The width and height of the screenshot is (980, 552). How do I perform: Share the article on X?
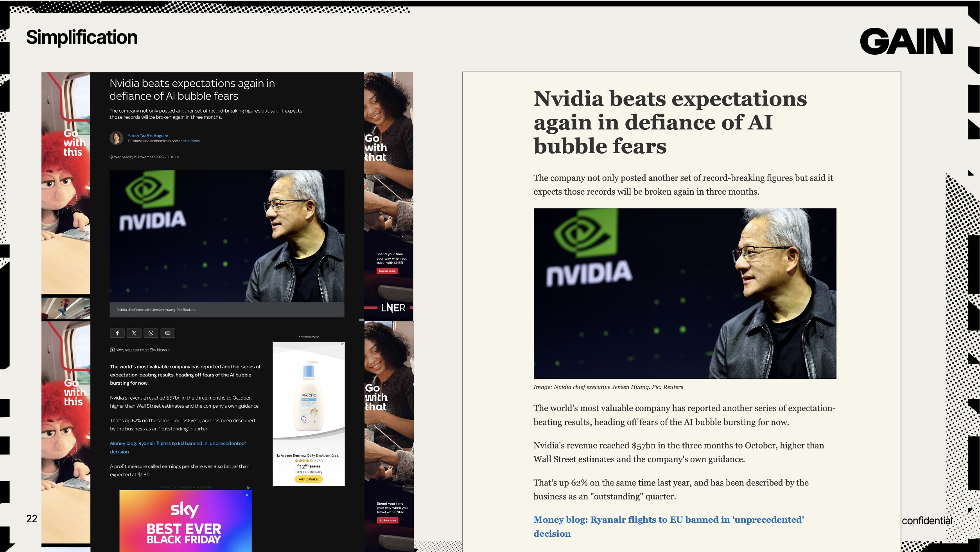pos(134,333)
